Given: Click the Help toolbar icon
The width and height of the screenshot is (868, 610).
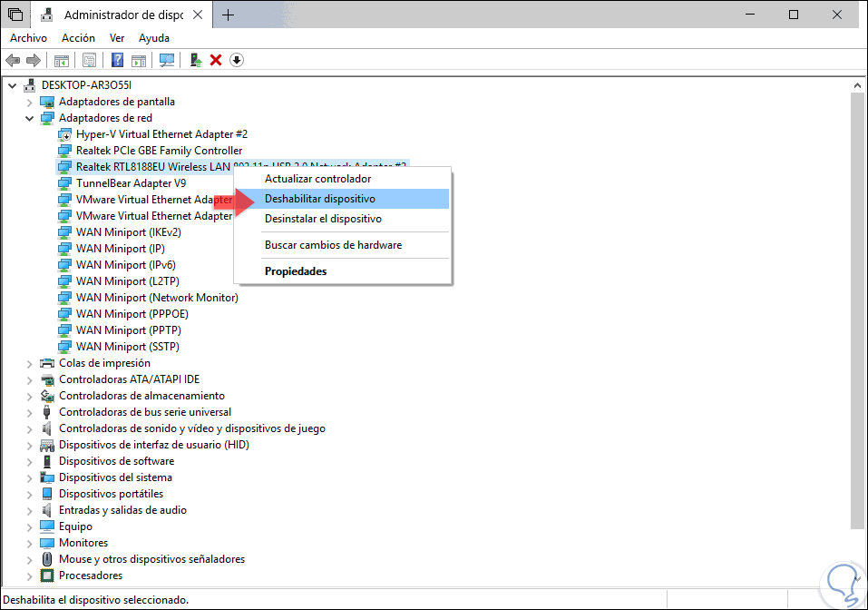Looking at the screenshot, I should 116,60.
